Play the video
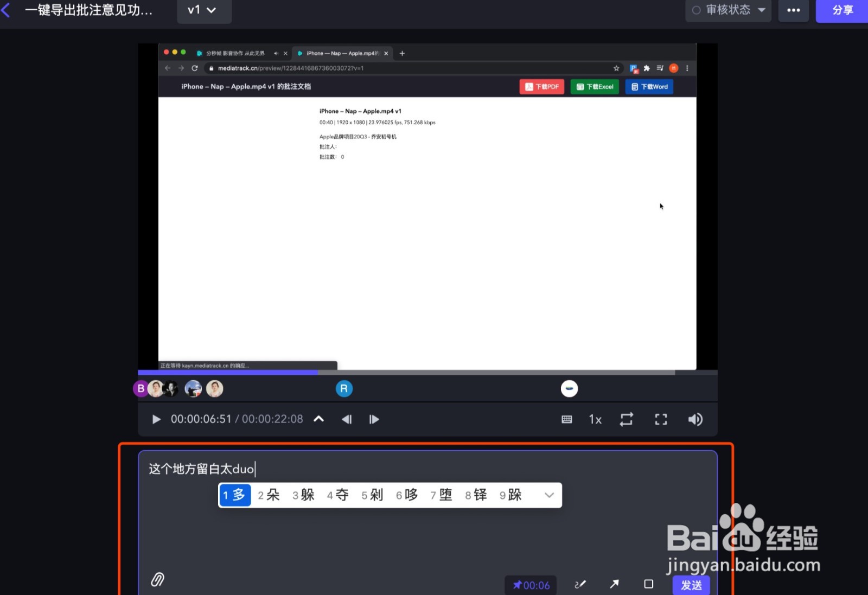Viewport: 868px width, 595px height. pyautogui.click(x=156, y=419)
